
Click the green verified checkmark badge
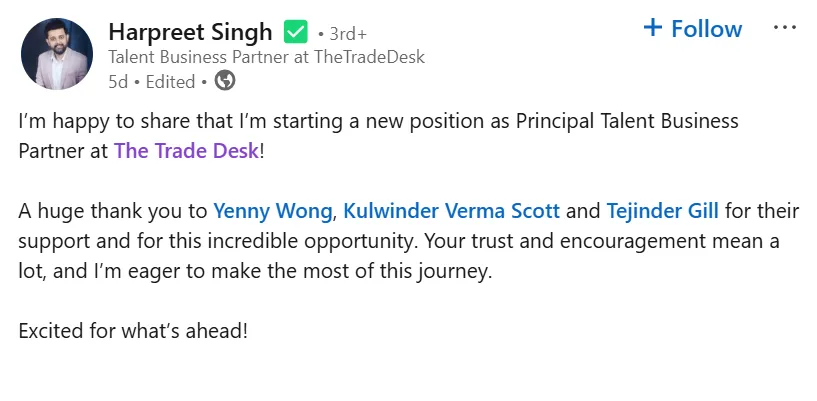click(x=295, y=32)
